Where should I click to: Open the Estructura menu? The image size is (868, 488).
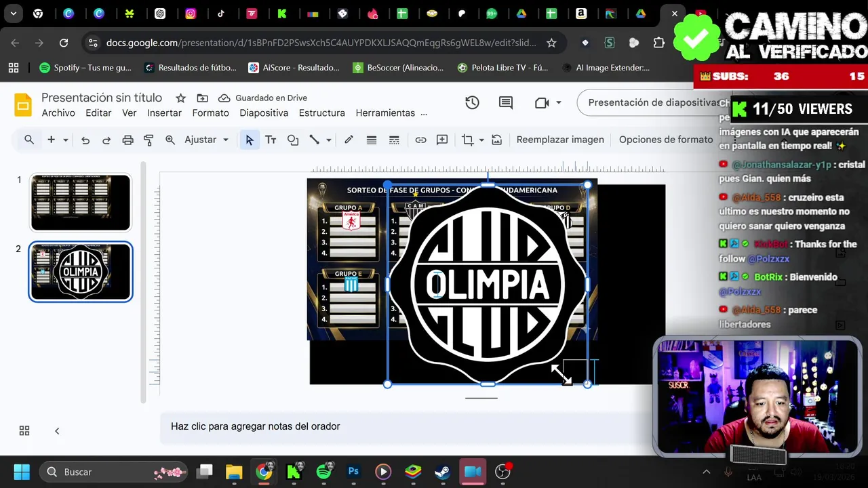[322, 113]
